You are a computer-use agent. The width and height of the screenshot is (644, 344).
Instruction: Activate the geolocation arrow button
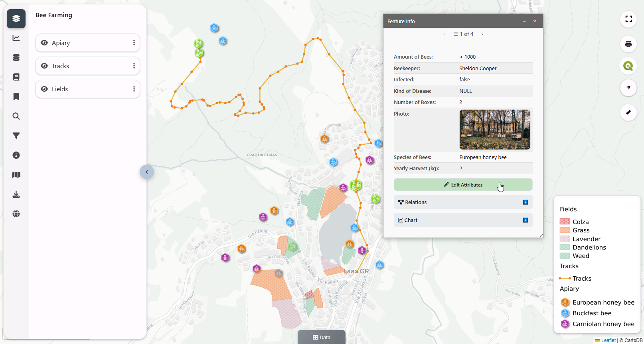(x=628, y=88)
